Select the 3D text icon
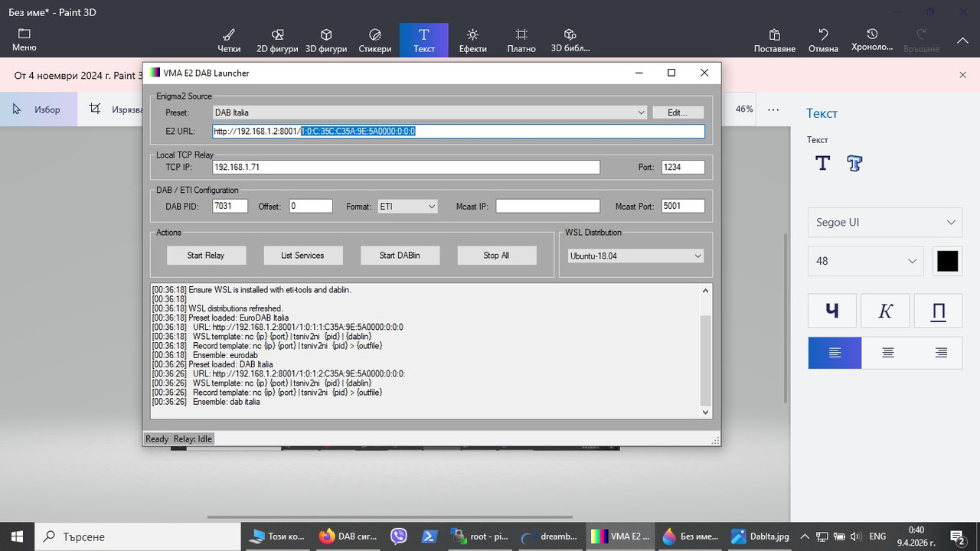Screen dimensions: 980x551 tap(854, 163)
